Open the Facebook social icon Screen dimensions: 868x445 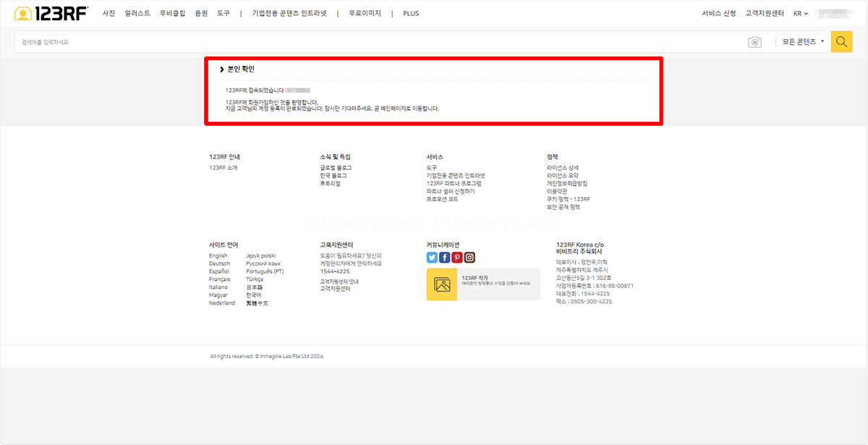(x=444, y=258)
